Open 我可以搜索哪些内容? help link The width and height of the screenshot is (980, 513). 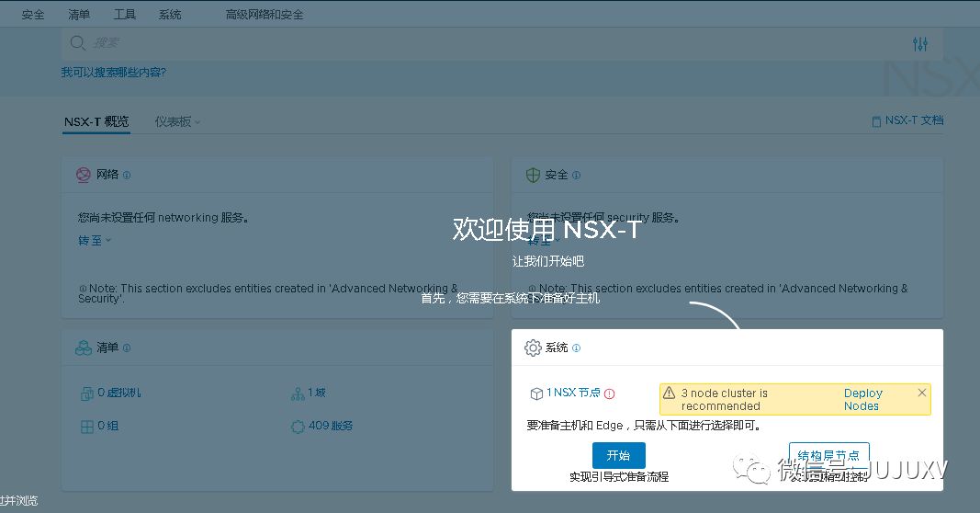[x=114, y=73]
